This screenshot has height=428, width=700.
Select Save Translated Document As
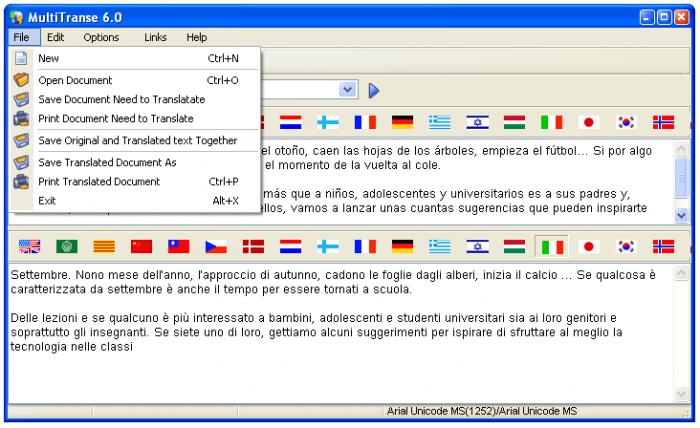point(135,162)
